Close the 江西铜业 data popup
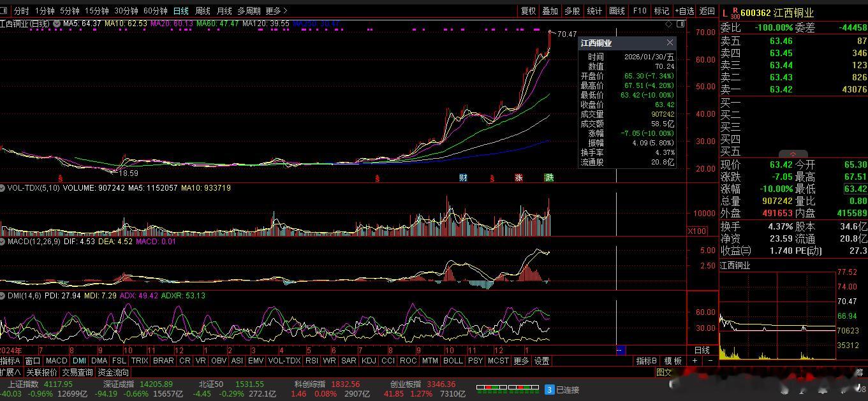The width and height of the screenshot is (868, 401). pos(670,43)
